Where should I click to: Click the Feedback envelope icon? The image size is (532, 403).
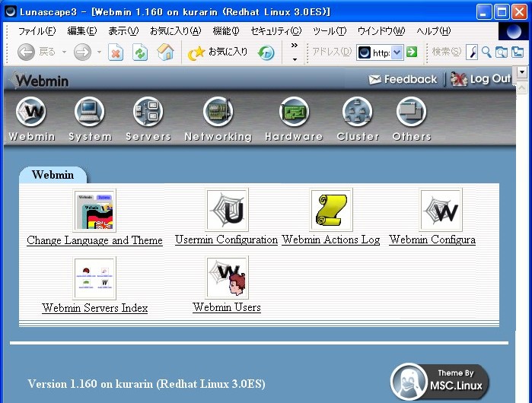coord(374,80)
